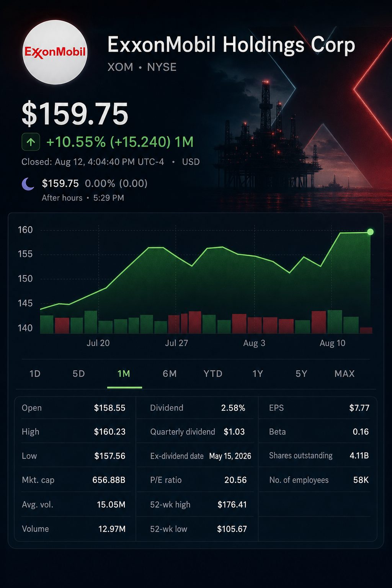392x588 pixels.
Task: Click the large $159.75 price
Action: click(75, 114)
